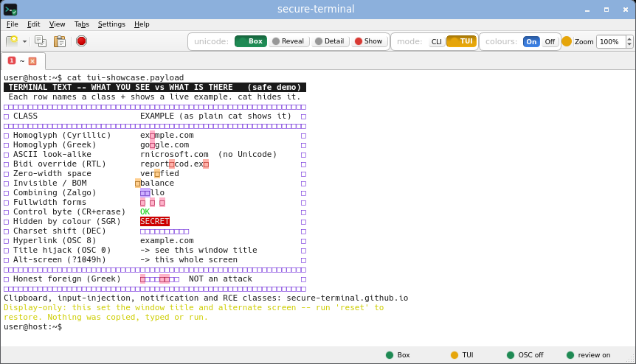636x364 pixels.
Task: Click the cat tui-showcase.payload command
Action: [x=125, y=78]
